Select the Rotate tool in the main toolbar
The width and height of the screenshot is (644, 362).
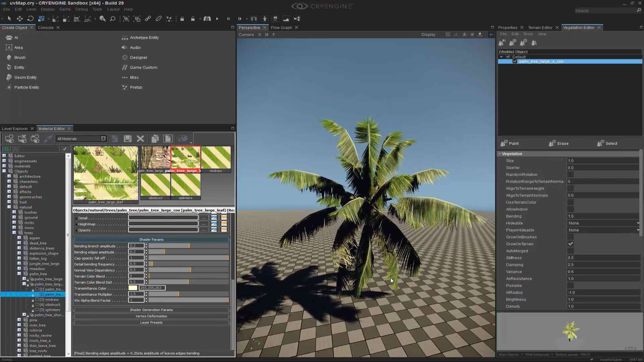[30, 19]
